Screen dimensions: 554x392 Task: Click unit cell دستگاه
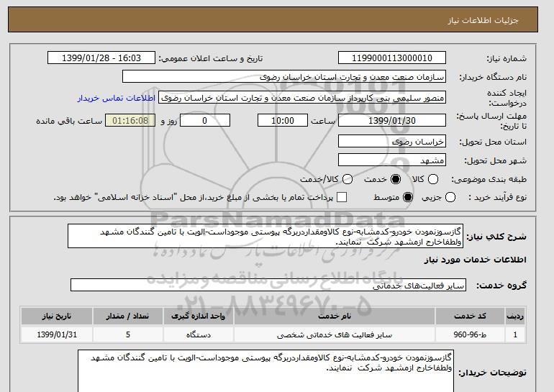(x=198, y=334)
